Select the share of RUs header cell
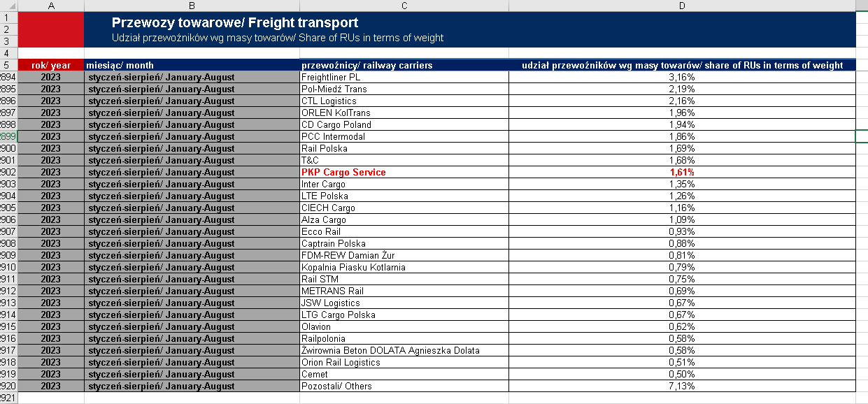Viewport: 868px width, 404px height. coord(682,65)
